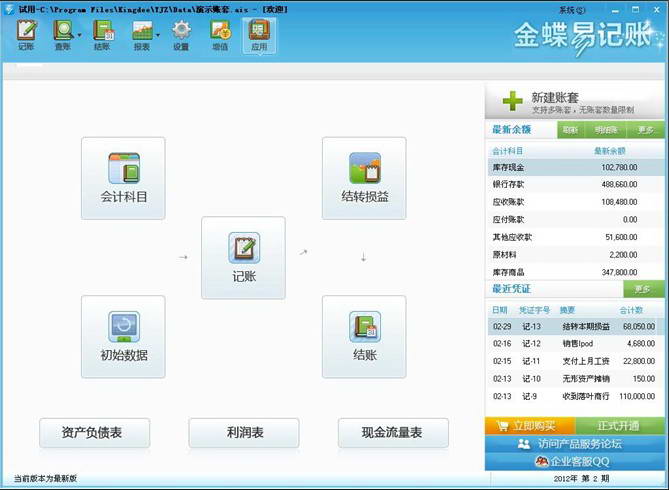Click 更多 tab next to 明细账
669x490 pixels.
(x=645, y=130)
